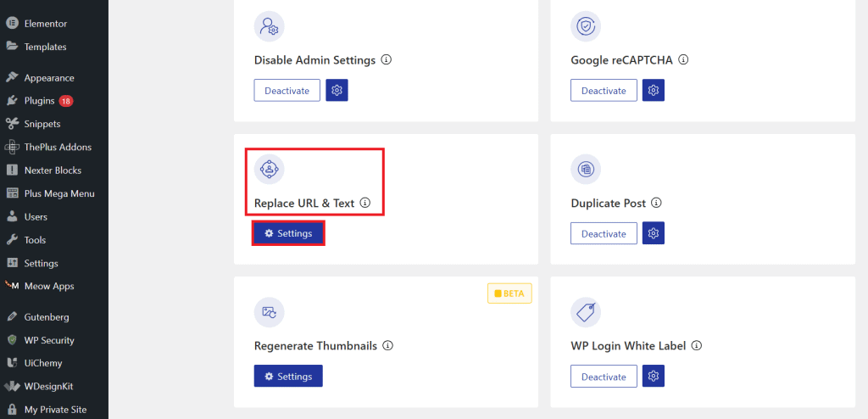868x419 pixels.
Task: Deactivate WP Login White Label feature
Action: point(604,377)
